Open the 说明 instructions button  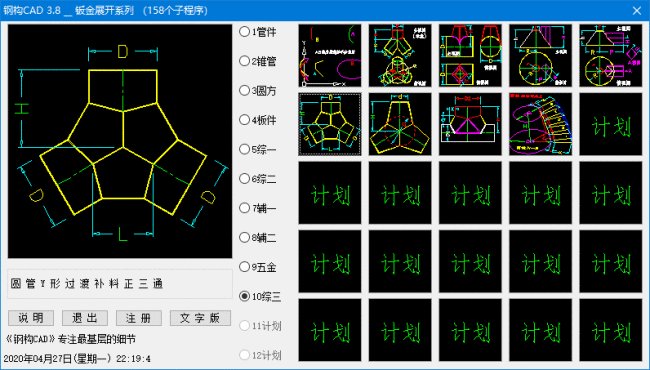tap(31, 318)
